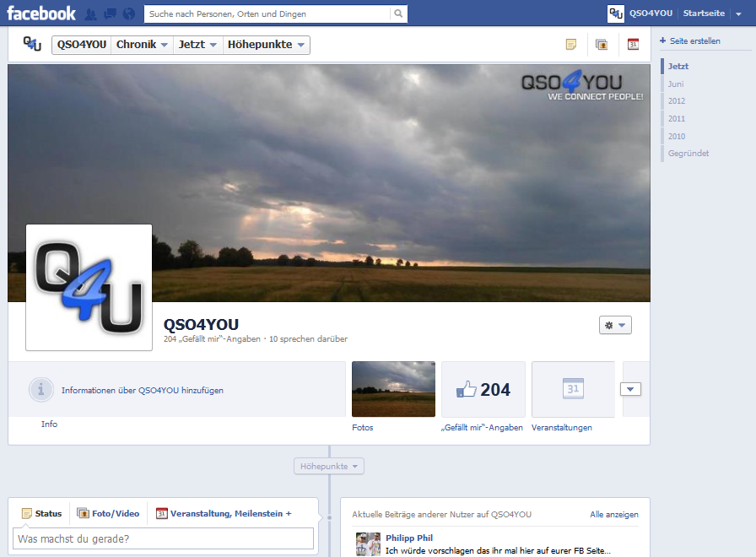Click small Q4U logo beside page tabs
Viewport: 756px width, 557px height.
[32, 44]
